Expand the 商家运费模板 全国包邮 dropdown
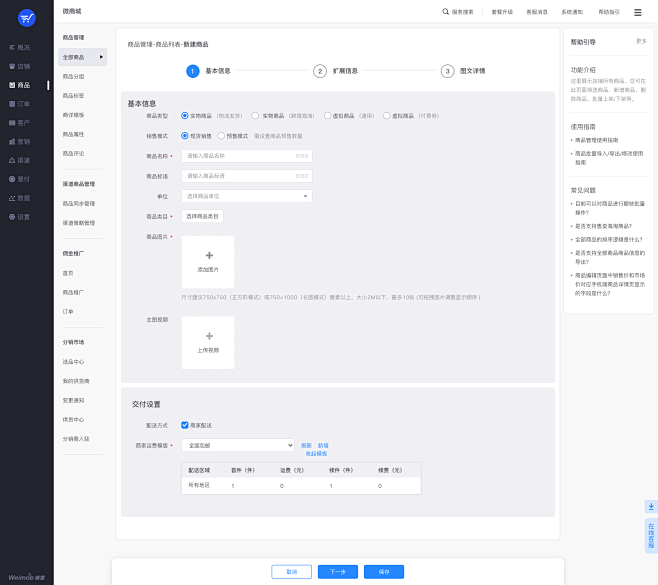The width and height of the screenshot is (658, 585). pos(238,445)
